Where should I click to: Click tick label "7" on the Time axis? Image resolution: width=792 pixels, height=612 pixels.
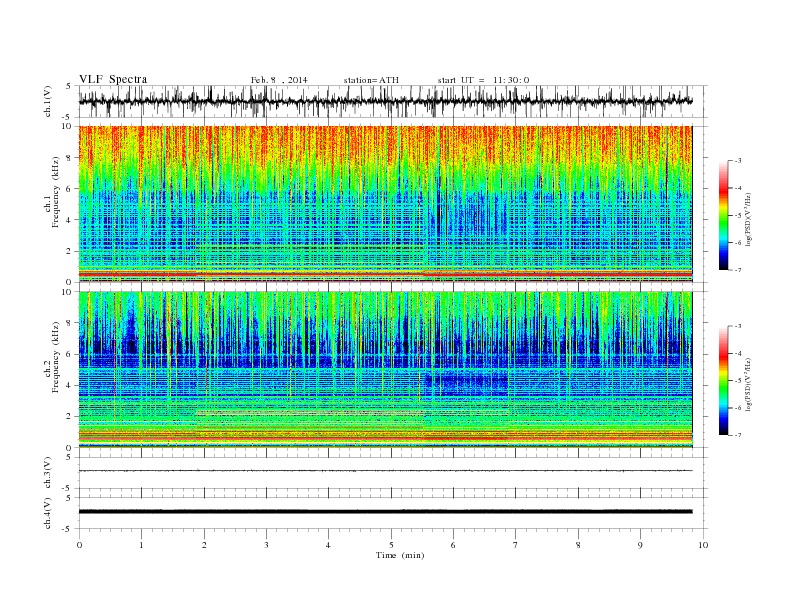tap(516, 545)
